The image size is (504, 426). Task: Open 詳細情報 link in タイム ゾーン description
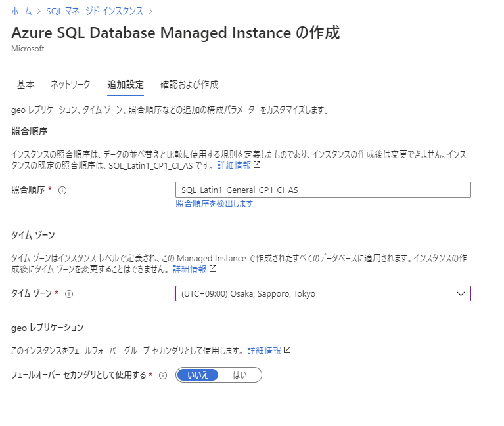190,269
